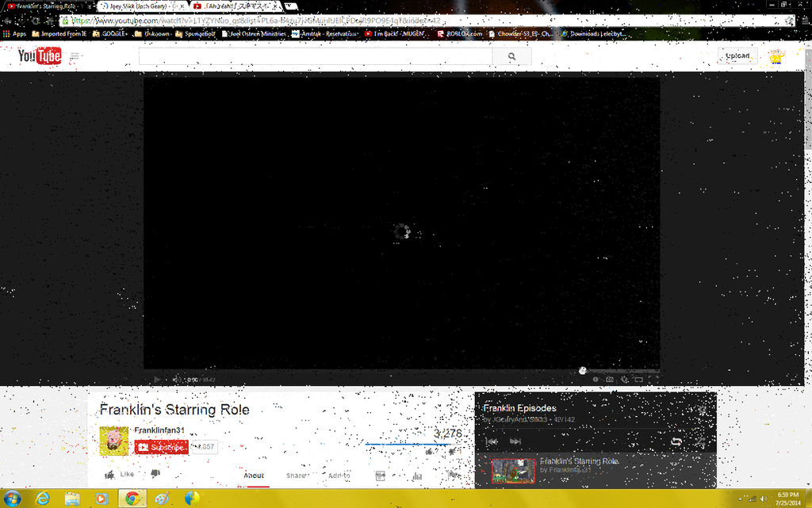Select the About tab
Viewport: 812px width, 508px height.
tap(254, 476)
